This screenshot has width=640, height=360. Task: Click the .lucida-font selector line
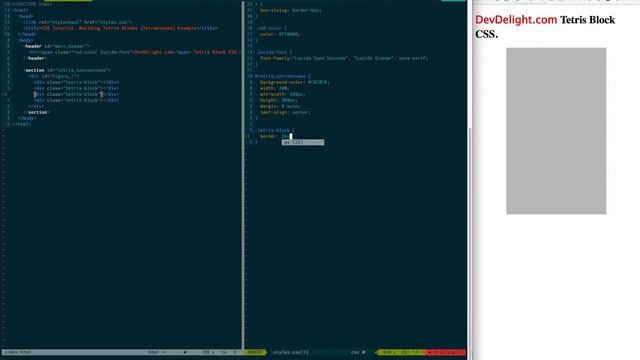click(274, 52)
